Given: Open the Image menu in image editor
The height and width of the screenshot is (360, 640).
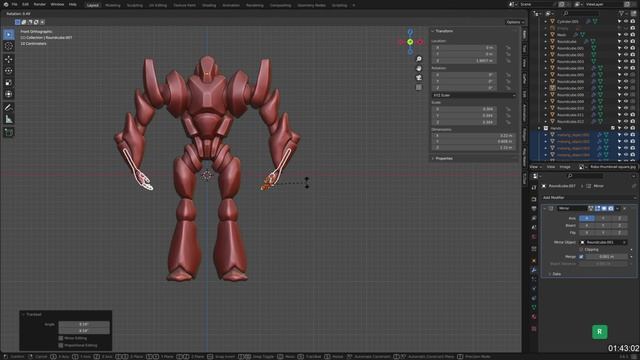Looking at the screenshot, I should [x=565, y=167].
